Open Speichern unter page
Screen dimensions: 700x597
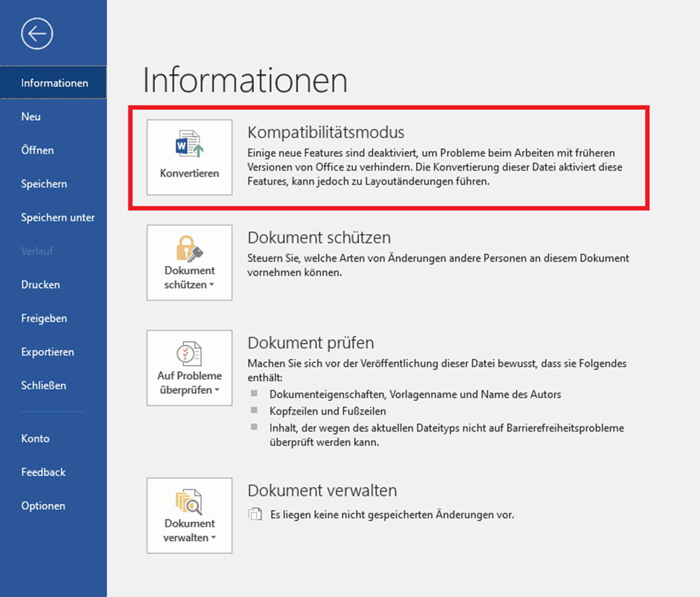pos(58,217)
